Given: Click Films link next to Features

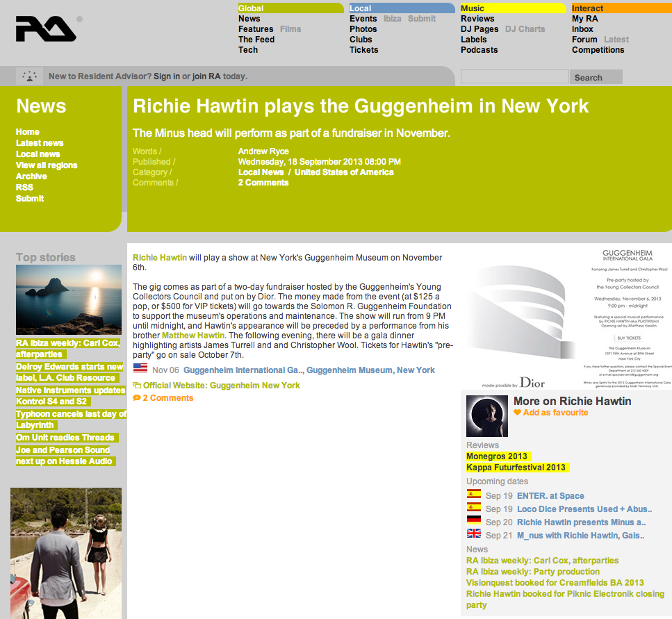Looking at the screenshot, I should pos(290,28).
